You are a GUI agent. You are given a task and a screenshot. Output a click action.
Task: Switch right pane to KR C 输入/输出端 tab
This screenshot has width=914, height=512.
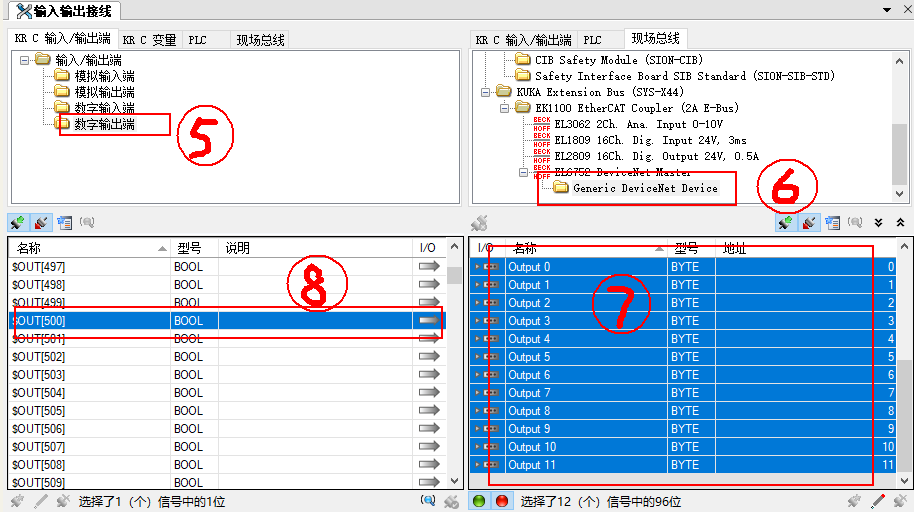tap(523, 40)
